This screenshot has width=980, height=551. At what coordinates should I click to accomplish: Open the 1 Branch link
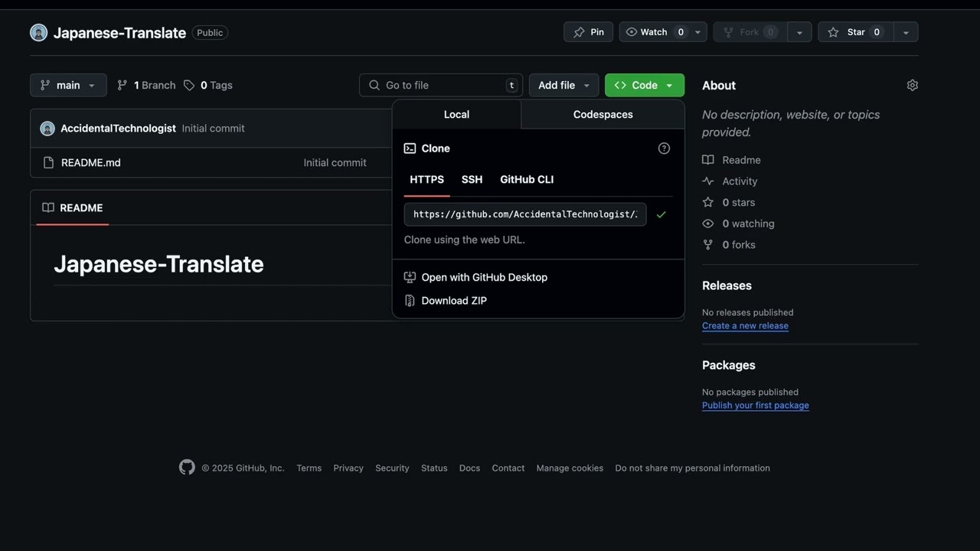(146, 85)
